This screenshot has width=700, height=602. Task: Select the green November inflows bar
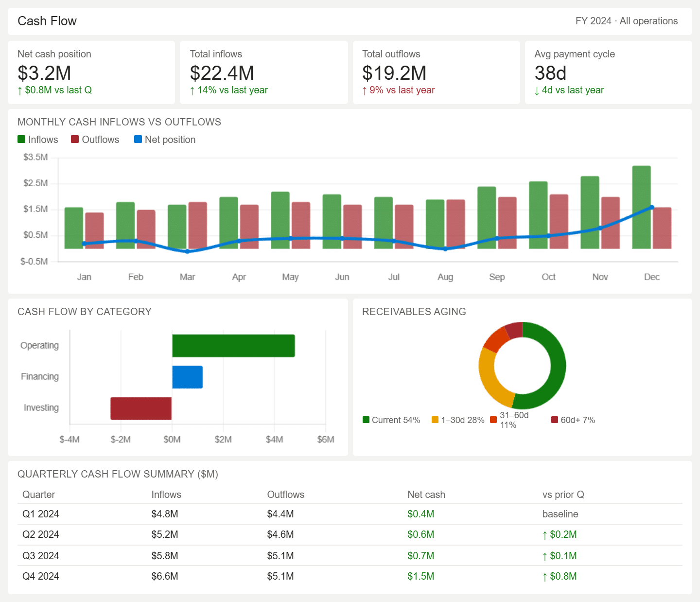pos(590,212)
